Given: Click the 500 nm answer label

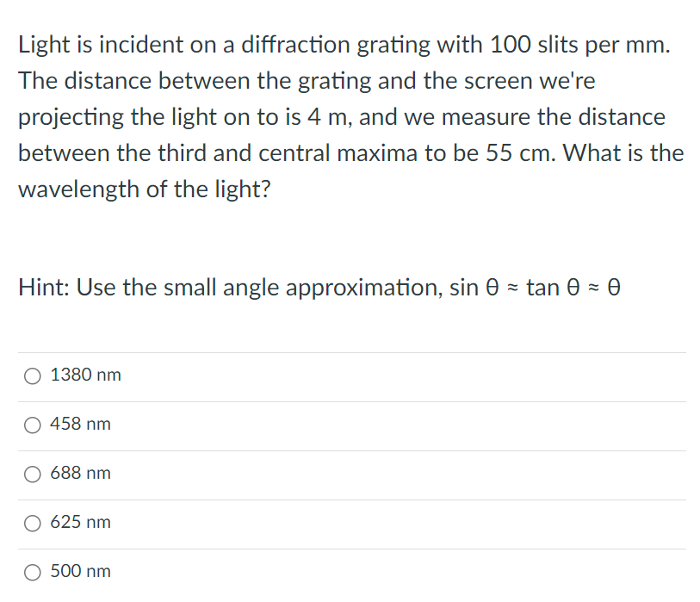Looking at the screenshot, I should point(82,572).
